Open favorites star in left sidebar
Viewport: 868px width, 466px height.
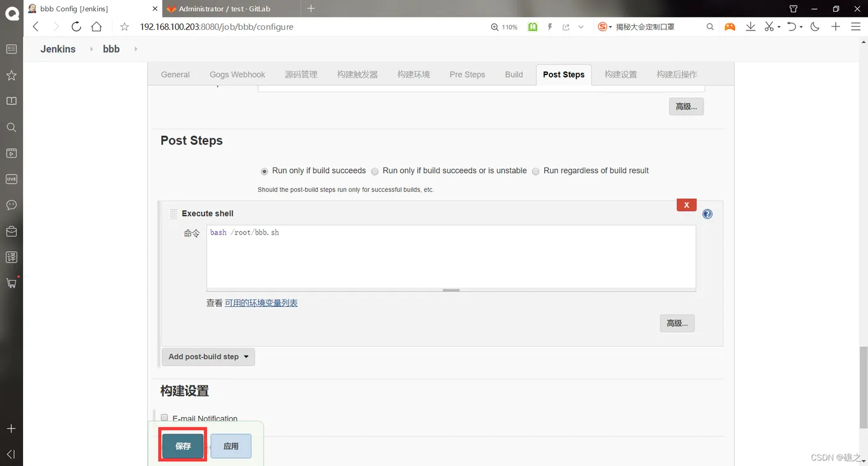click(11, 75)
